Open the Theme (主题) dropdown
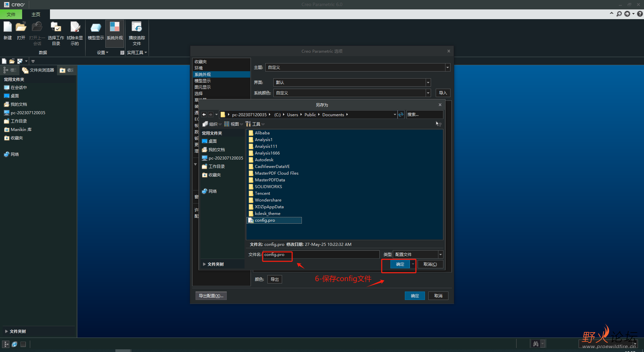This screenshot has height=352, width=644. click(x=447, y=68)
